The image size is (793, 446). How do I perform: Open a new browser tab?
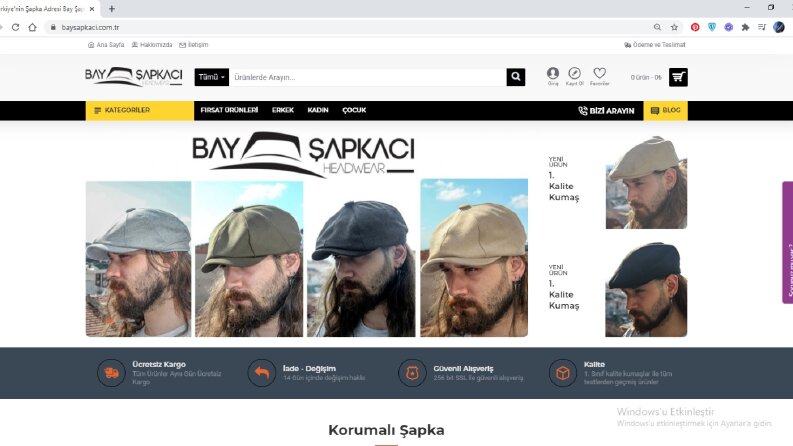tap(112, 9)
